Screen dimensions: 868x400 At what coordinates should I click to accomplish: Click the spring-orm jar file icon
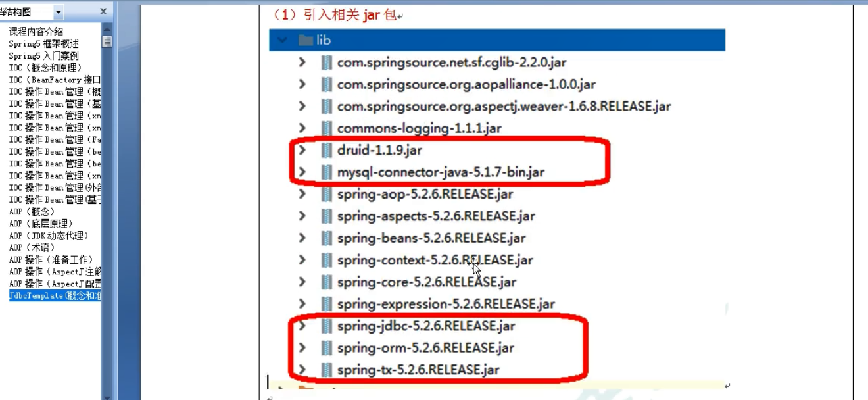tap(326, 347)
